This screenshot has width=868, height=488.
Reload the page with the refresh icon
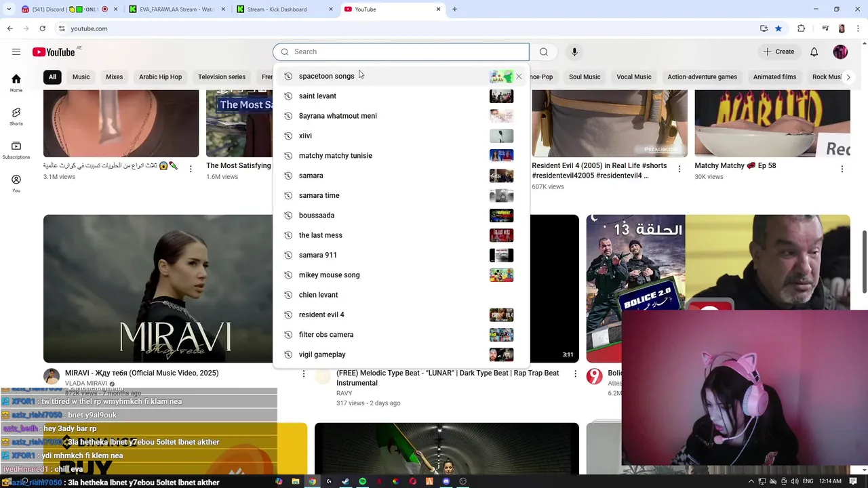42,28
